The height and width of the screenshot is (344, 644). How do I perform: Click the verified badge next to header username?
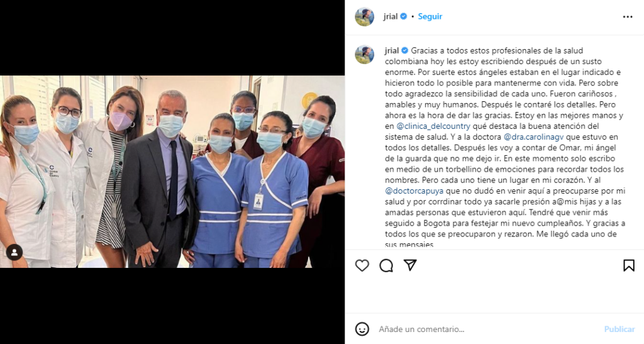(404, 16)
